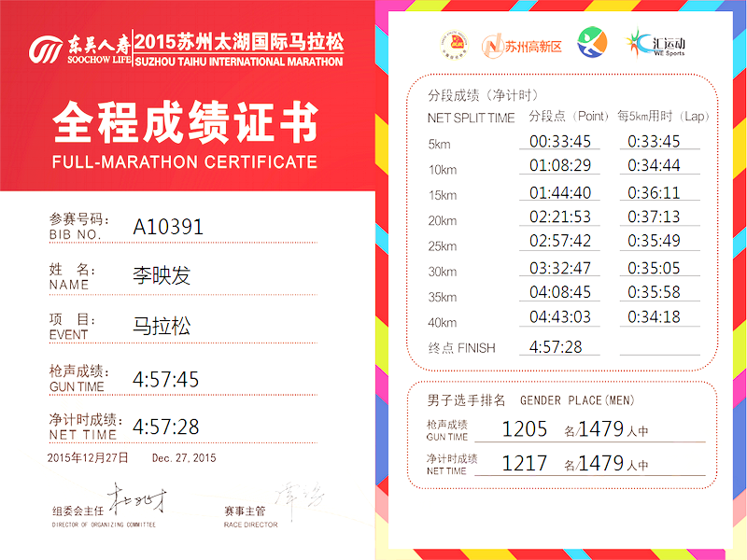Click the 25km row label
This screenshot has width=747, height=560.
[442, 246]
